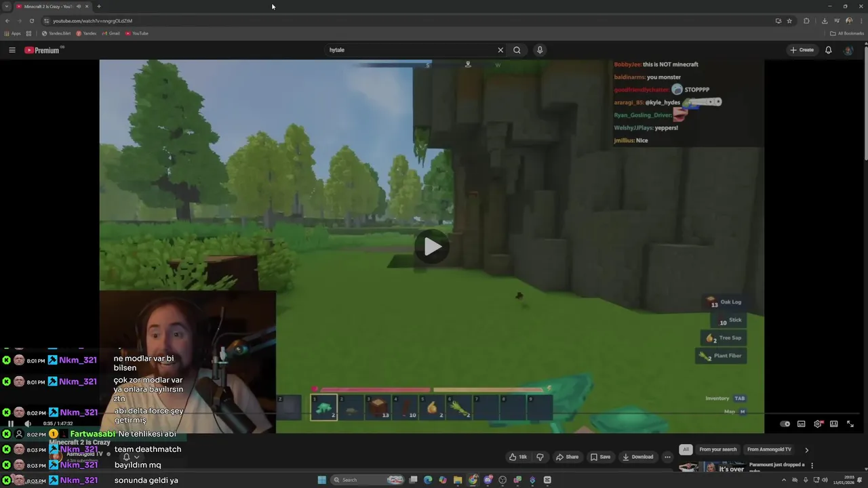This screenshot has width=868, height=488.
Task: Open the site information icon in the address bar
Action: click(x=47, y=21)
